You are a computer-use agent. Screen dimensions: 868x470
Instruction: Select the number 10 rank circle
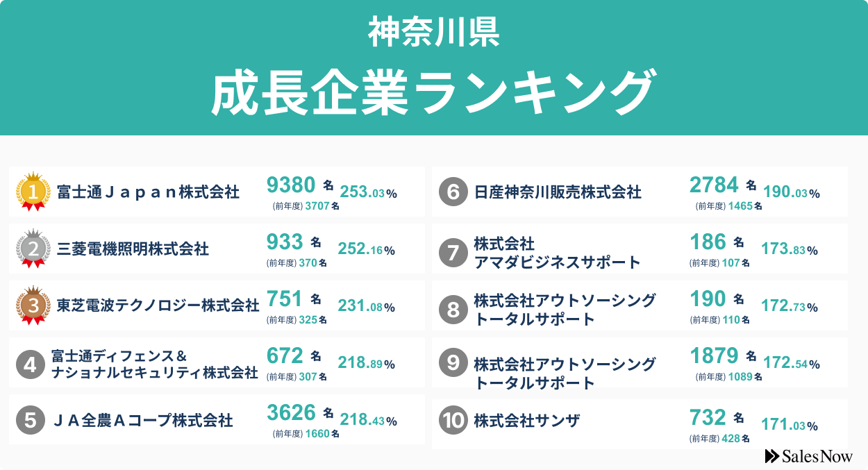point(453,421)
